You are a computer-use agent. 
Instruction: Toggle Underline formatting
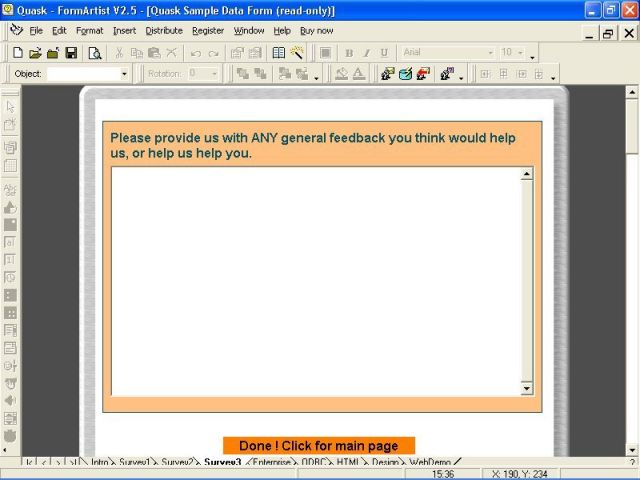point(384,53)
